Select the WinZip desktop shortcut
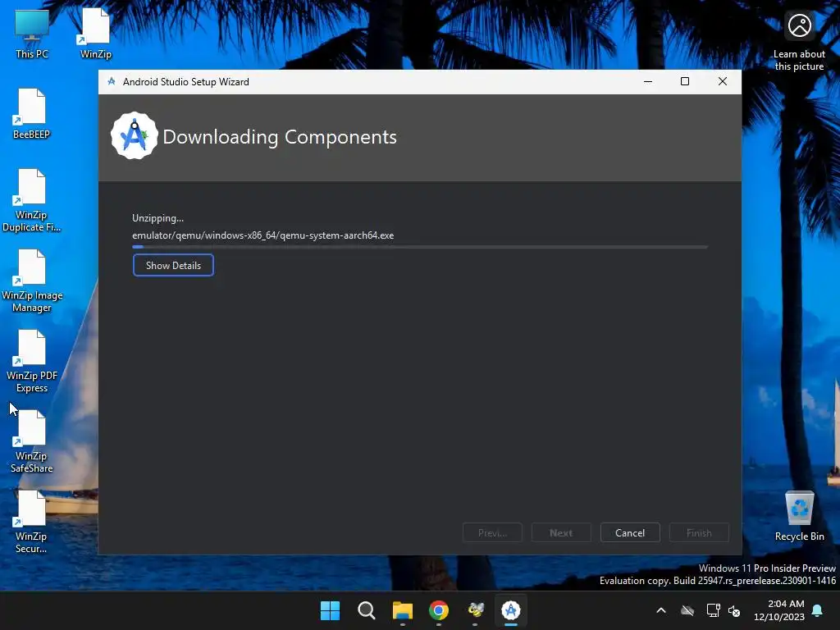 [x=96, y=33]
